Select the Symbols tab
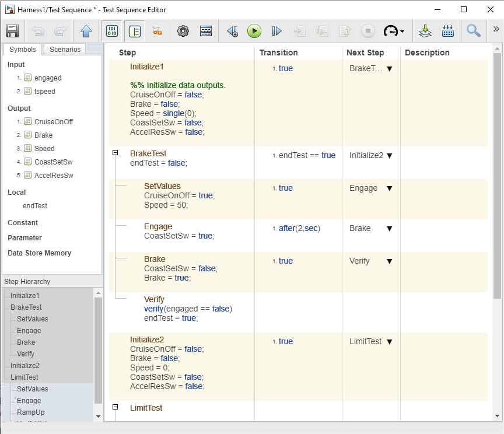This screenshot has height=434, width=504. pyautogui.click(x=23, y=50)
